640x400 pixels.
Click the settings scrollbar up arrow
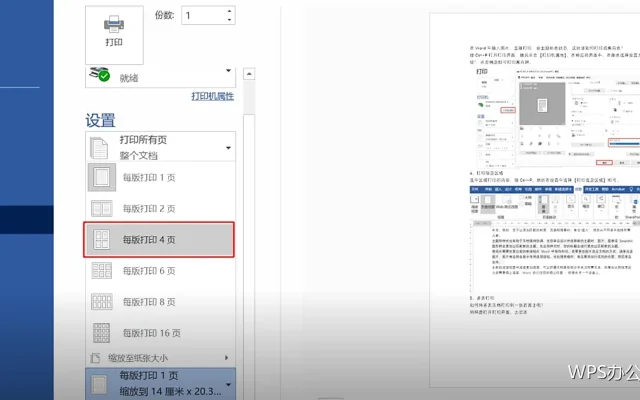[249, 74]
